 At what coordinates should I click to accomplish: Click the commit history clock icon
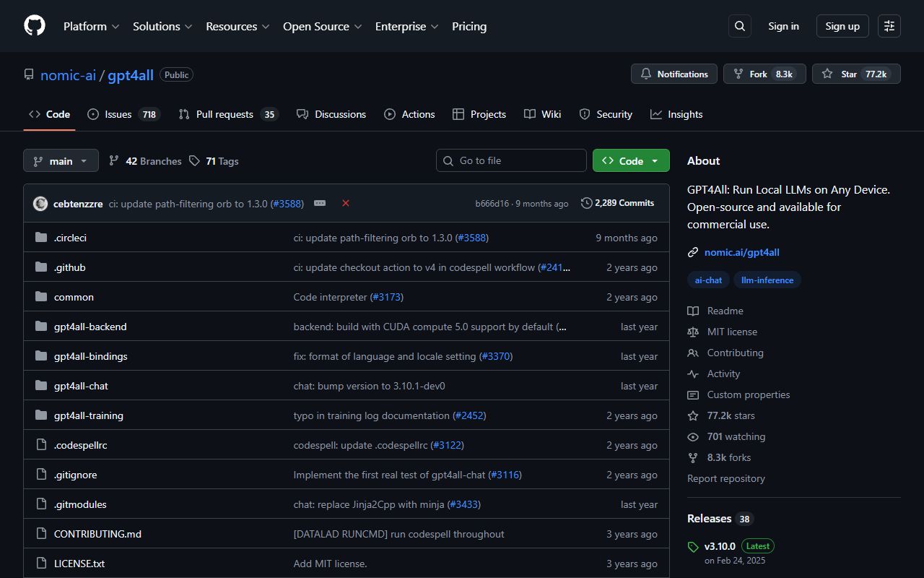[586, 203]
